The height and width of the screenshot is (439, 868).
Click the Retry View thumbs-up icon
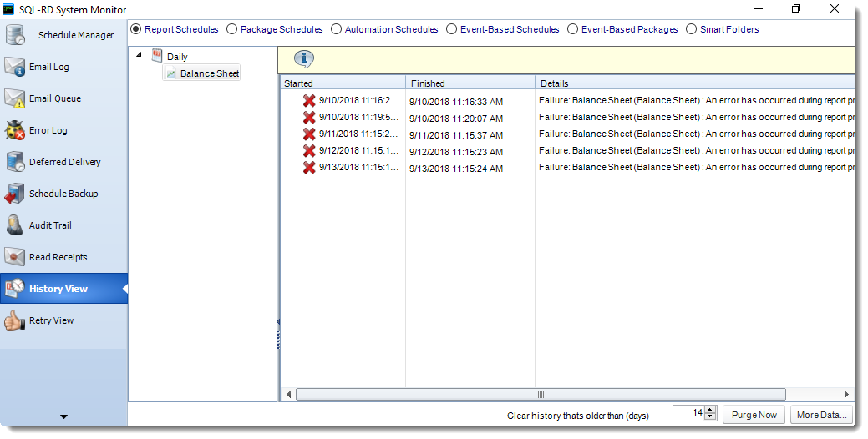click(14, 320)
